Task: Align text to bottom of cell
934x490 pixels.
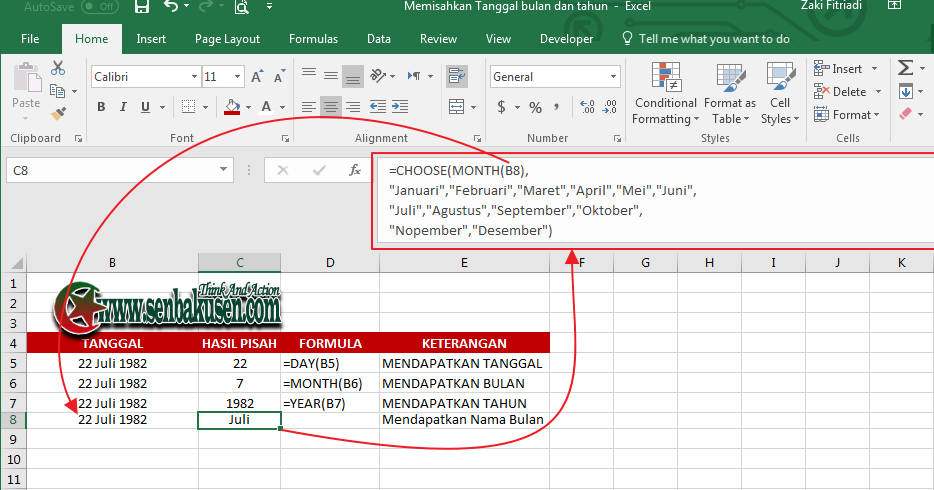Action: tap(353, 76)
